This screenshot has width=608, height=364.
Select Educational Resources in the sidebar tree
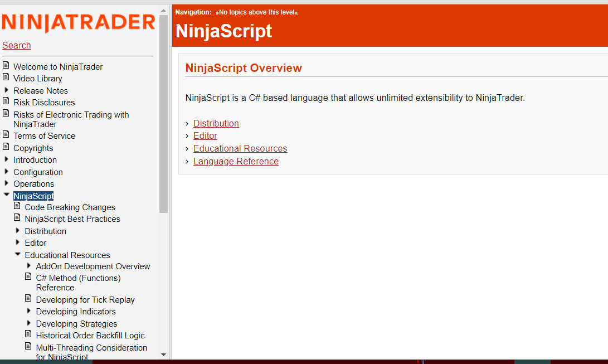[x=67, y=255]
